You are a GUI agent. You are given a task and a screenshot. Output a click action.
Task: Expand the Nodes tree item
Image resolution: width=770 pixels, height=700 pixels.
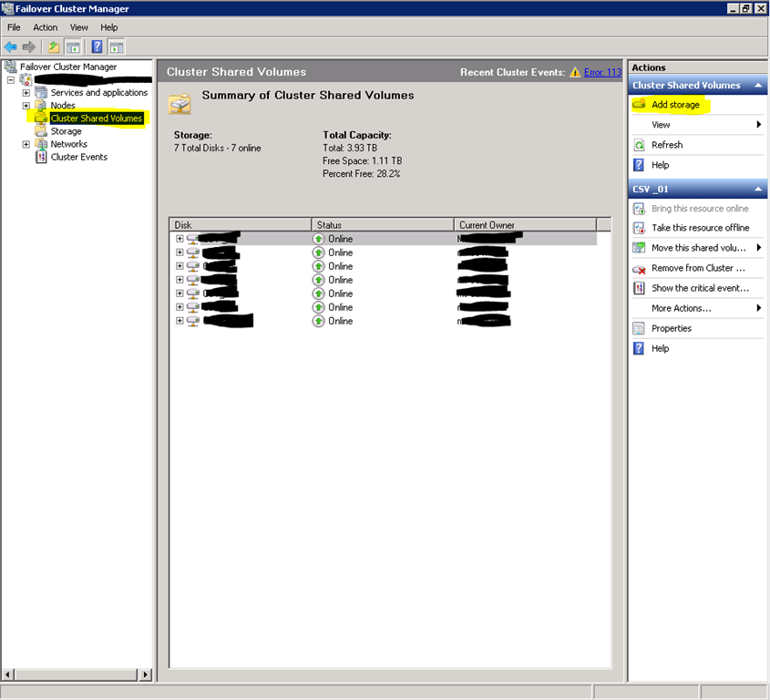pyautogui.click(x=26, y=106)
